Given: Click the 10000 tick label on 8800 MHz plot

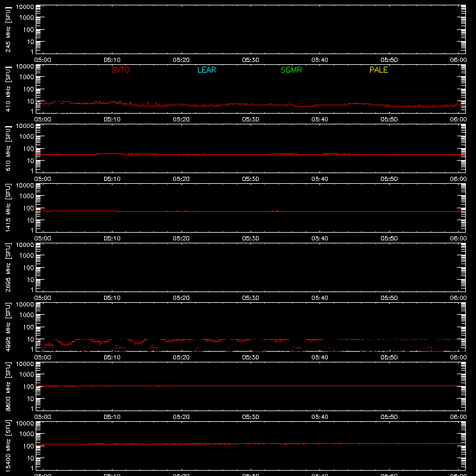Looking at the screenshot, I should coord(25,364).
